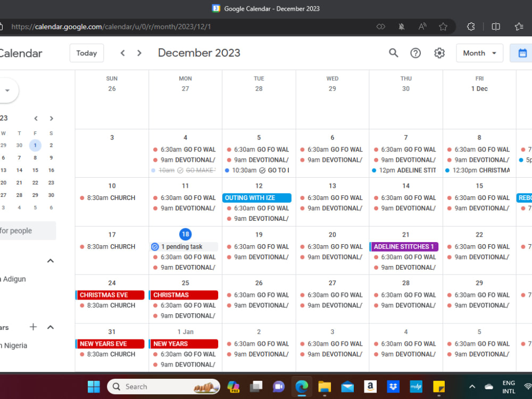Open 1 pending task on the 18th
This screenshot has height=399, width=532.
click(x=184, y=247)
